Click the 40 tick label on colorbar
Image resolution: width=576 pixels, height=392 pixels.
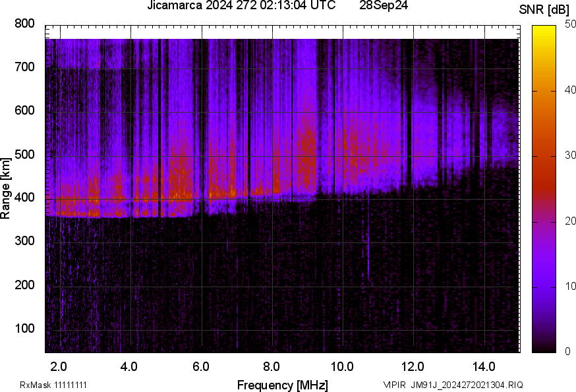(x=570, y=91)
